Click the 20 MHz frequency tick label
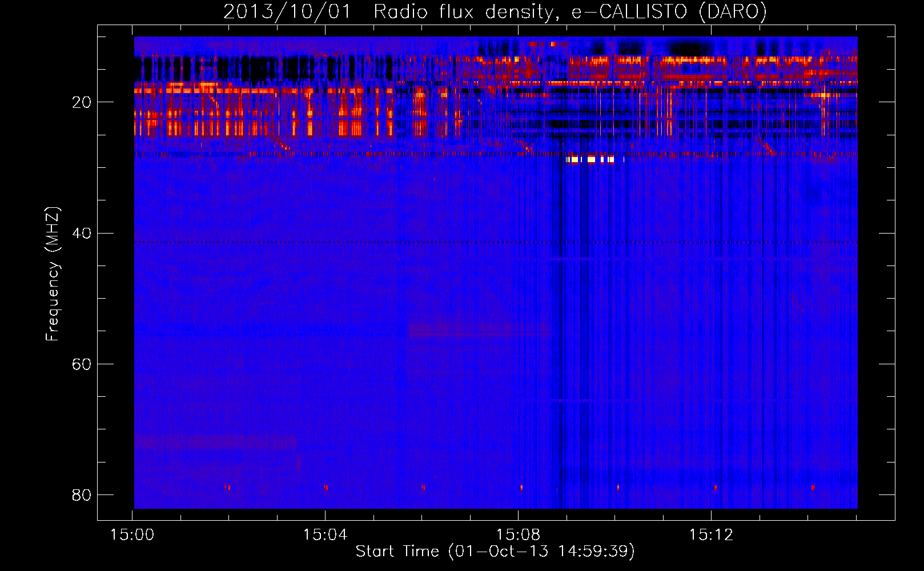Viewport: 924px width, 571px height. tap(82, 102)
